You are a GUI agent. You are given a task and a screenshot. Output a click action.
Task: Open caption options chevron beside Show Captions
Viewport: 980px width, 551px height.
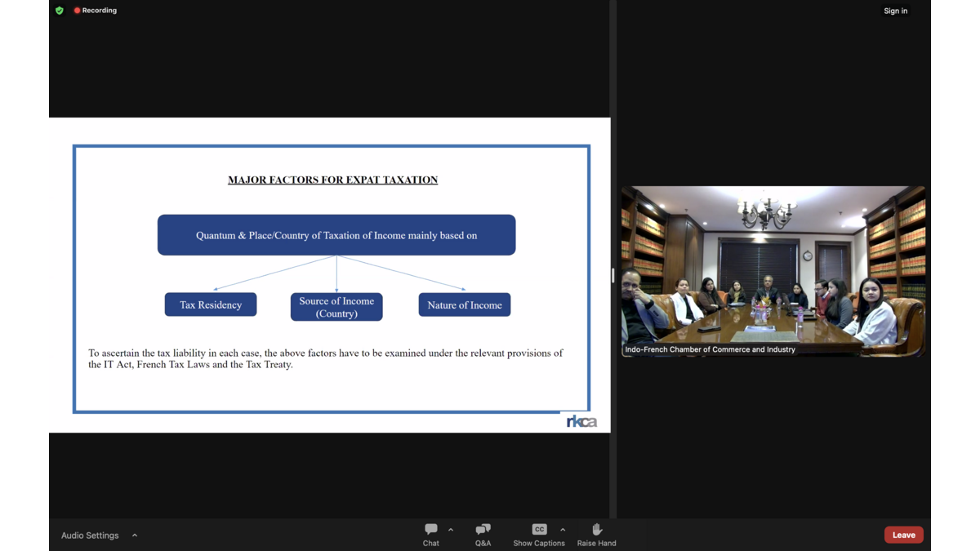(x=563, y=530)
